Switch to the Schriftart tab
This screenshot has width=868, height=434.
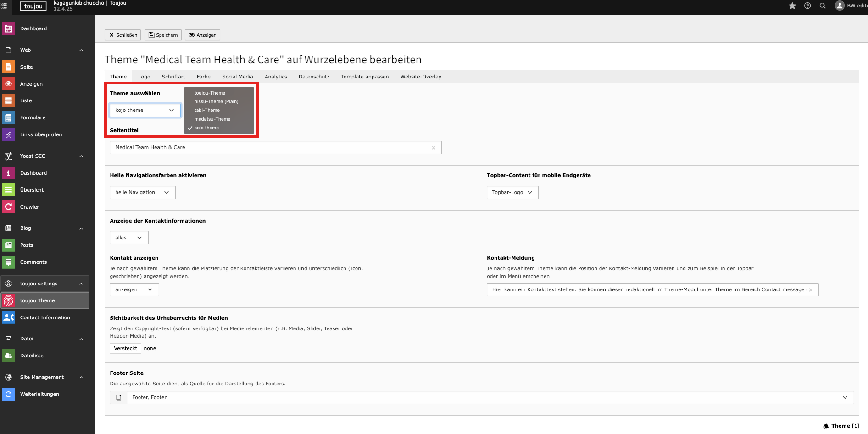[173, 77]
